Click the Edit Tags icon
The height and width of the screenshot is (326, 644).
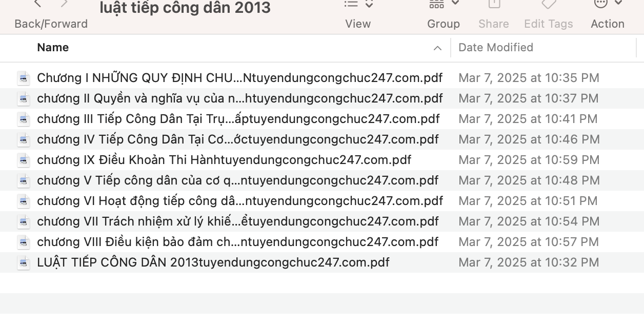[x=549, y=4]
